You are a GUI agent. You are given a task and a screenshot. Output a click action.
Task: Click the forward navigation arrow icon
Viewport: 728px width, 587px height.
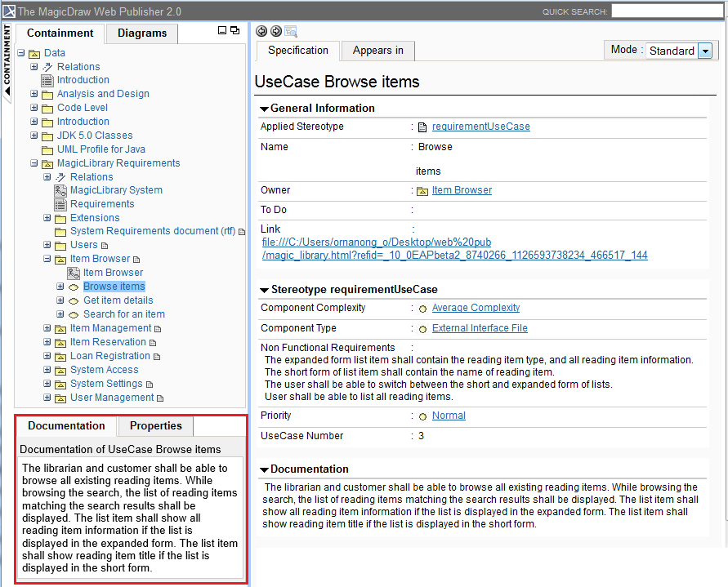[275, 31]
